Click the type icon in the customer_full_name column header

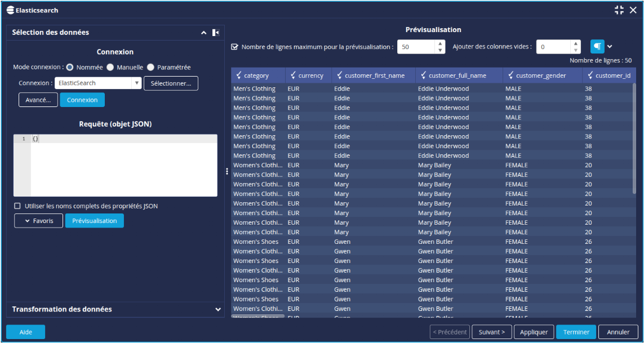423,75
